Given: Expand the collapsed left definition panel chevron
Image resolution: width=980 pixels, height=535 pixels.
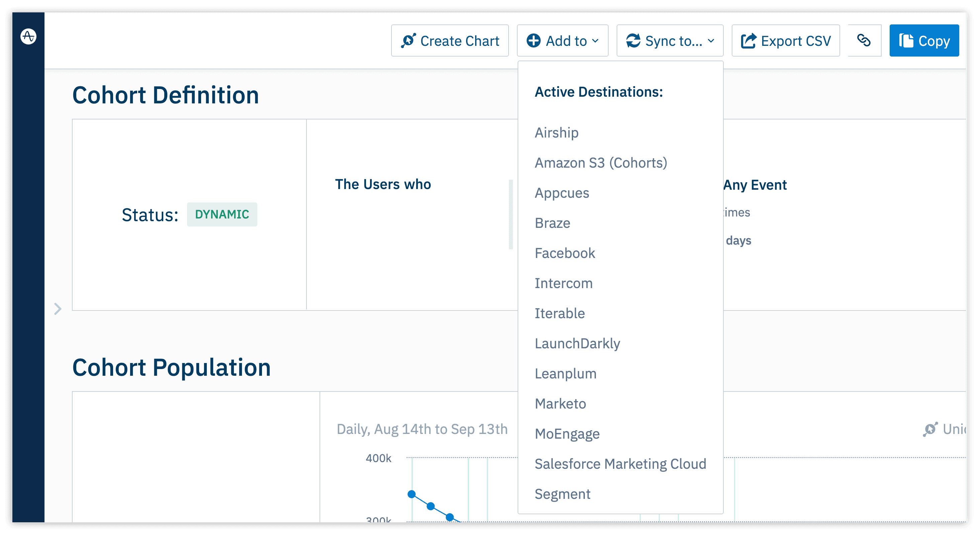Looking at the screenshot, I should click(x=58, y=309).
